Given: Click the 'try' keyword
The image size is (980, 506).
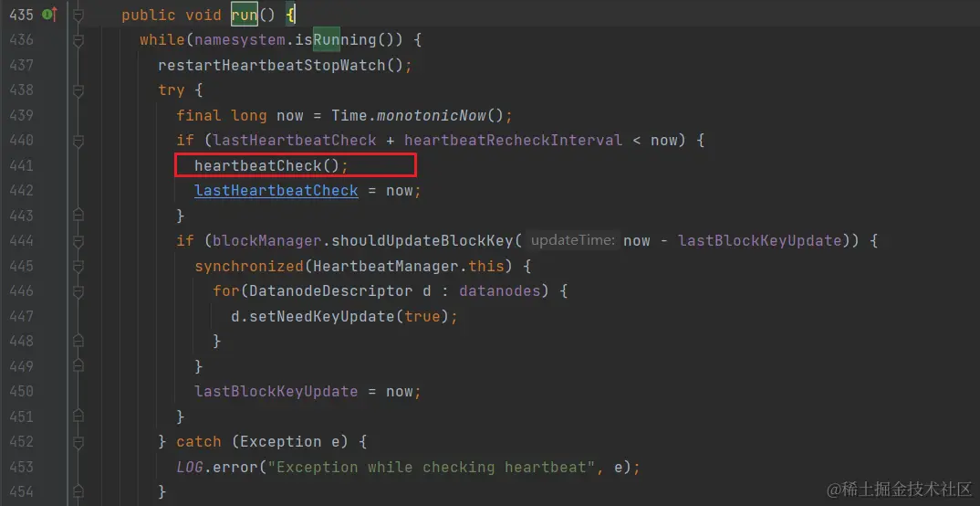Looking at the screenshot, I should 172,90.
